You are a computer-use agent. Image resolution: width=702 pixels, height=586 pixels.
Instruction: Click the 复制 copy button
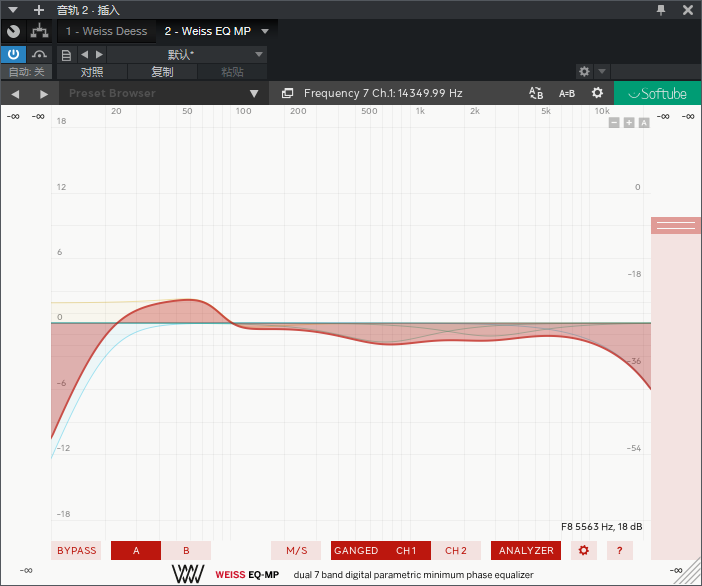[162, 72]
